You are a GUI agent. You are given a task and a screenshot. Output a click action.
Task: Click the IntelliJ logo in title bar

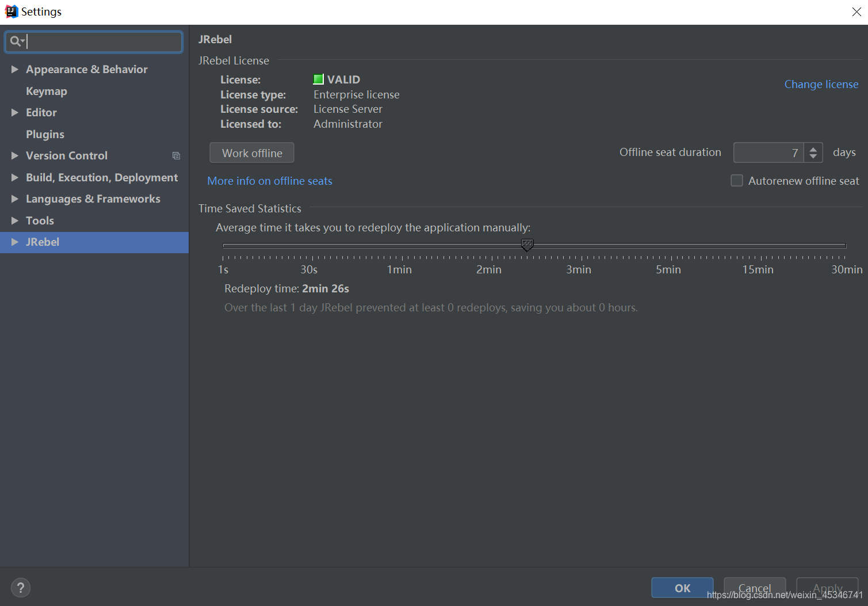(x=11, y=12)
